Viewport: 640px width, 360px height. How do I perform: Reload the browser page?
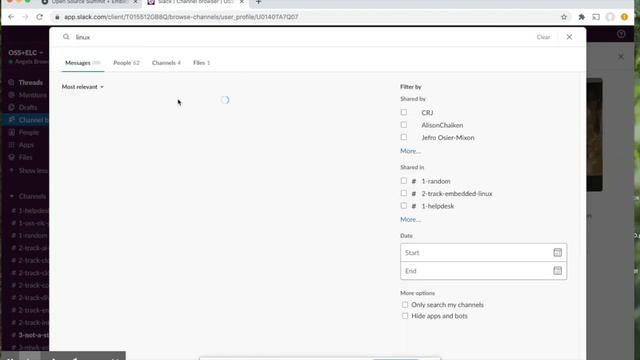(40, 17)
